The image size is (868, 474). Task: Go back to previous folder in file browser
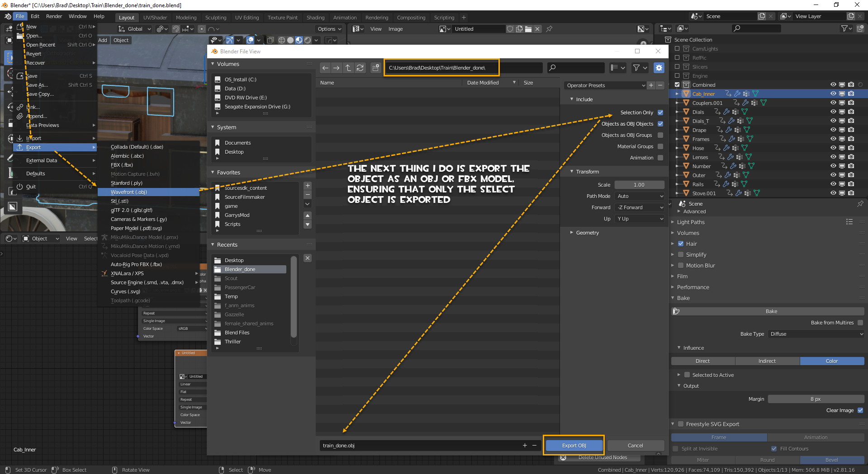[325, 68]
